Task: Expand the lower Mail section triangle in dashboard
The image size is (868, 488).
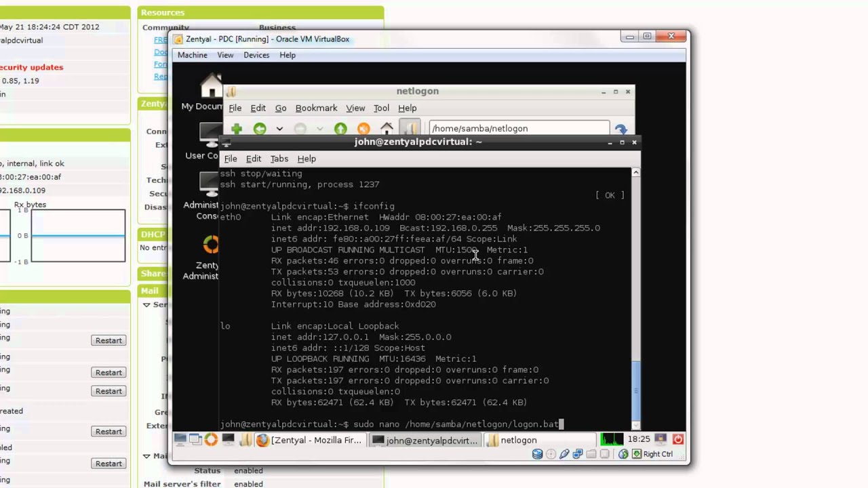Action: click(146, 455)
